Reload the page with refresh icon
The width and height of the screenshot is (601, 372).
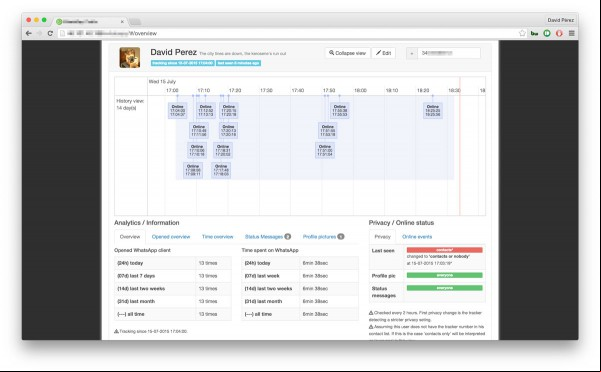pos(50,34)
